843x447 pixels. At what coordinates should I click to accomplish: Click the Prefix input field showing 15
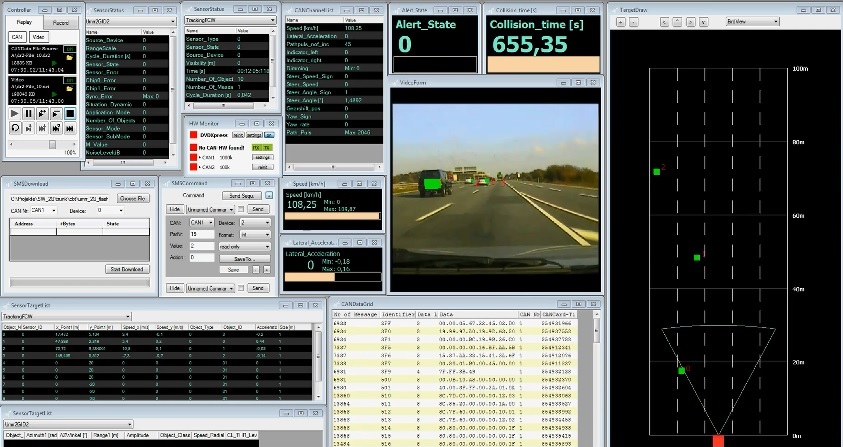202,235
